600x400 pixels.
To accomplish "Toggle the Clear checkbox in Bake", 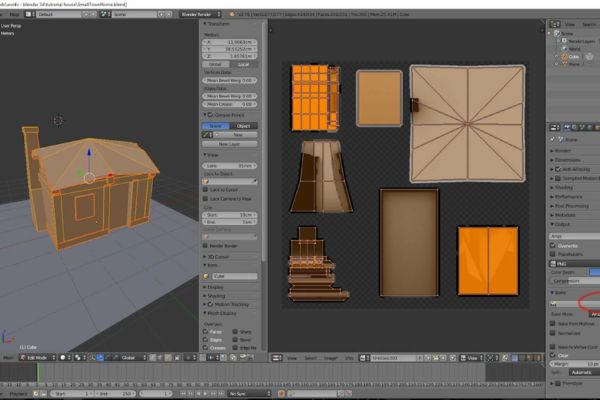I will coord(553,355).
